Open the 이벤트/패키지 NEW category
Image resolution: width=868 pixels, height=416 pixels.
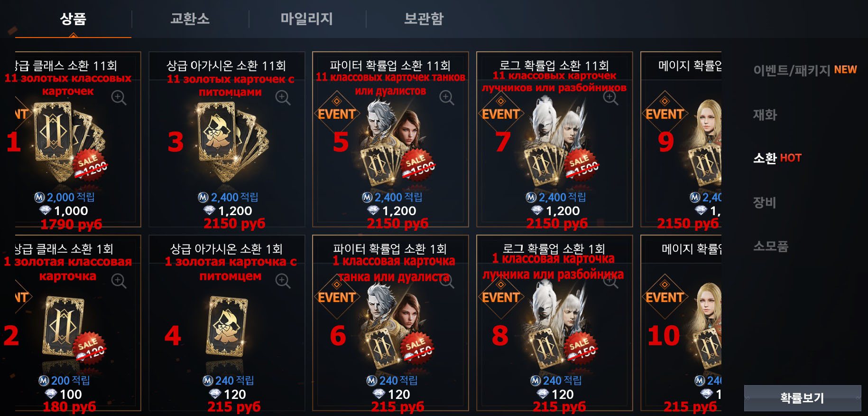click(805, 70)
